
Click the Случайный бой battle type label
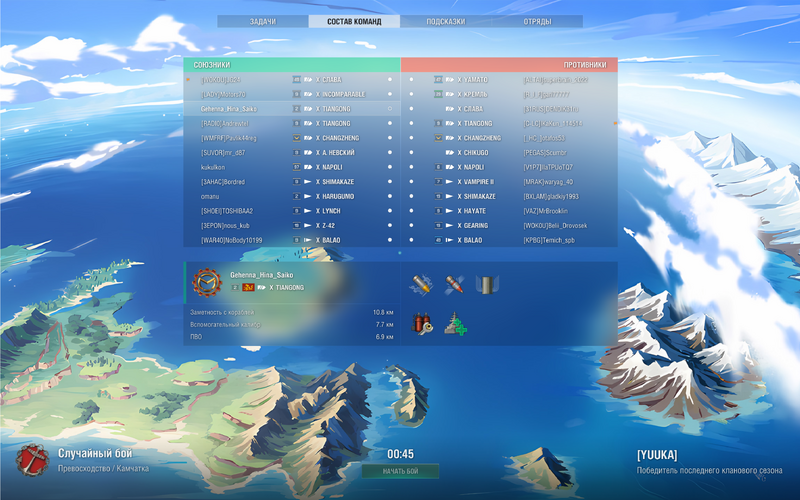95,453
